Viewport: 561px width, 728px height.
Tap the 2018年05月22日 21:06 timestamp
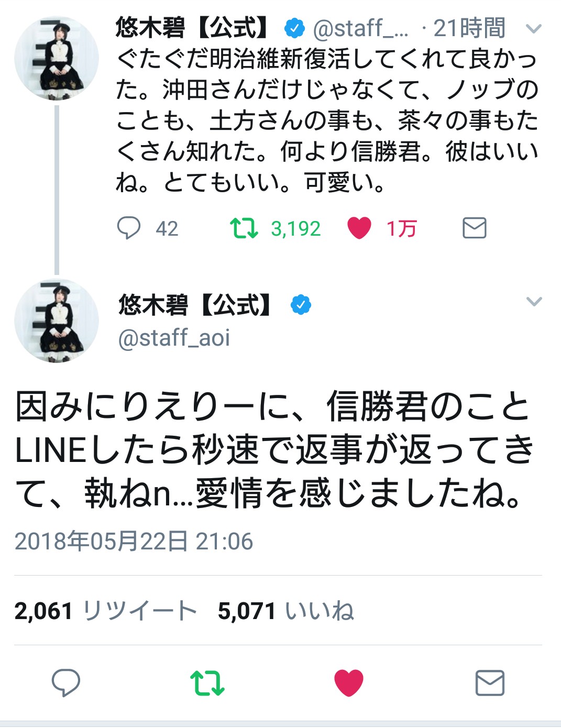[134, 541]
